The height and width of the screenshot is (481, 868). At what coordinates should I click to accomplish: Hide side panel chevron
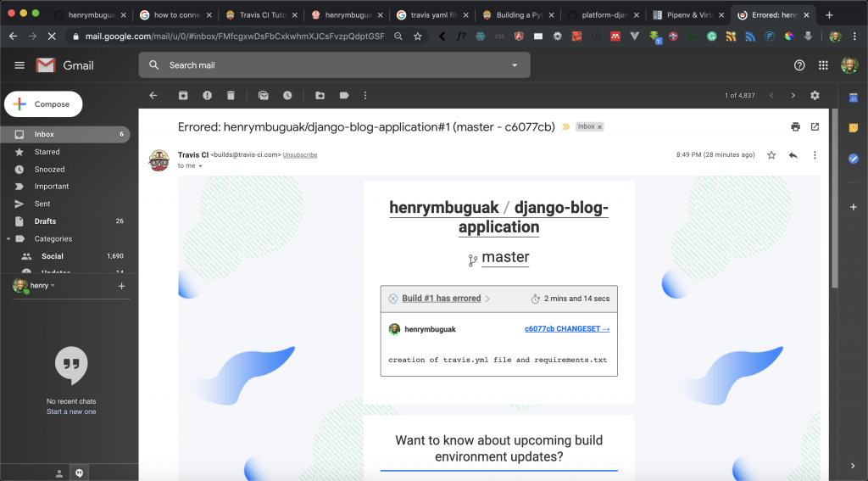[x=853, y=466]
